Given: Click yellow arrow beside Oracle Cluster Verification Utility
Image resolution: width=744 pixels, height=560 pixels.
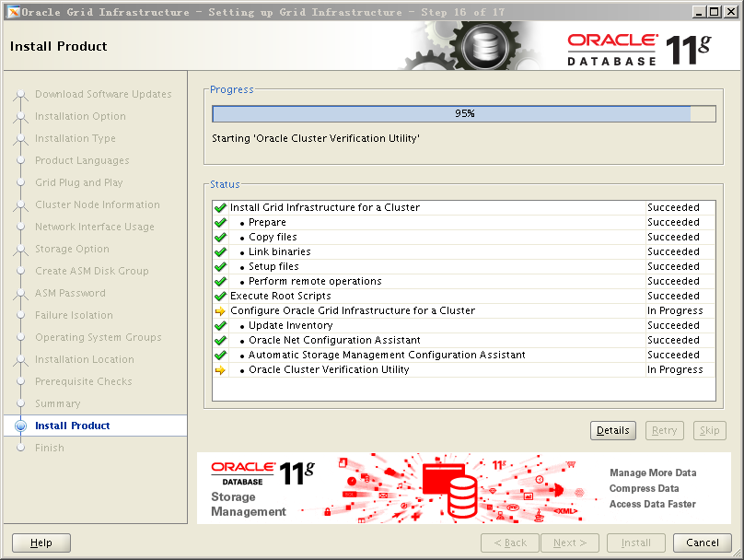Looking at the screenshot, I should (220, 370).
